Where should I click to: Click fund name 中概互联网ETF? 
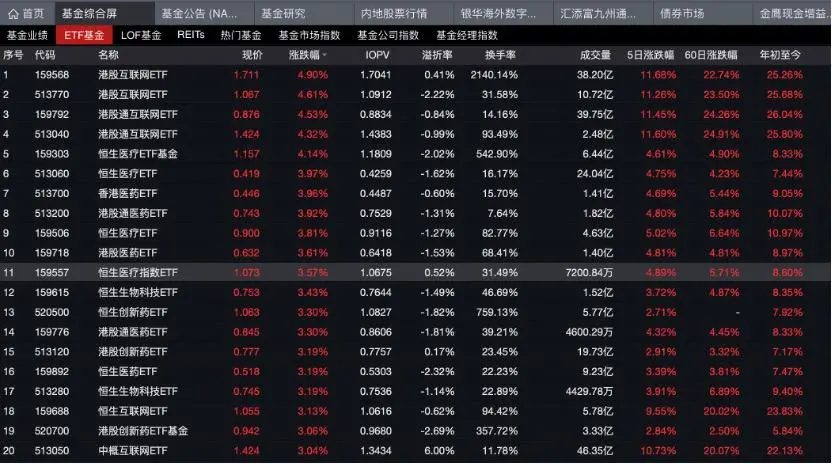pos(132,450)
